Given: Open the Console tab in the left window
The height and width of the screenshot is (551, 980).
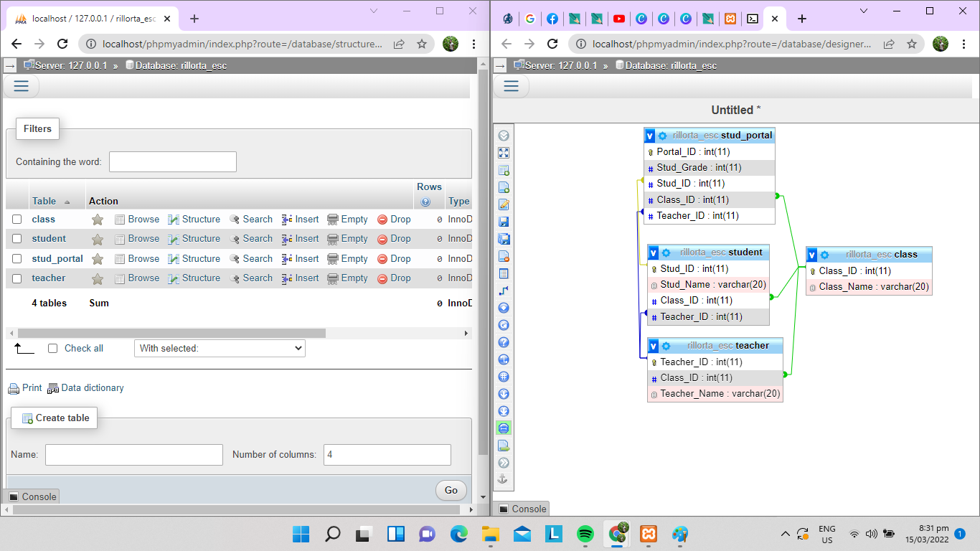Looking at the screenshot, I should (32, 496).
